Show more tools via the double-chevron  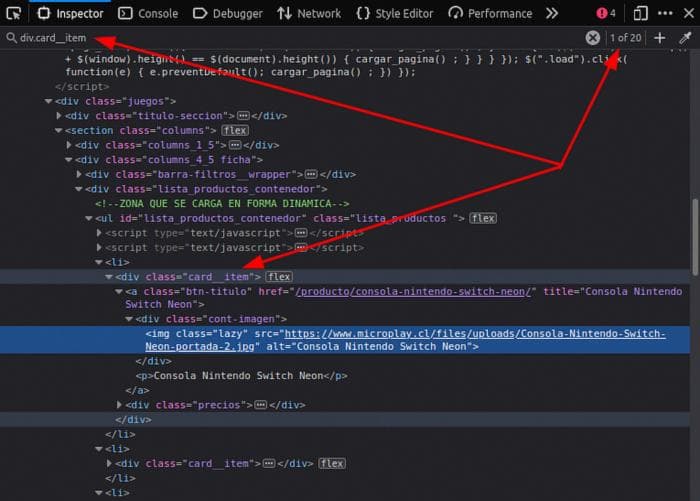coord(552,13)
